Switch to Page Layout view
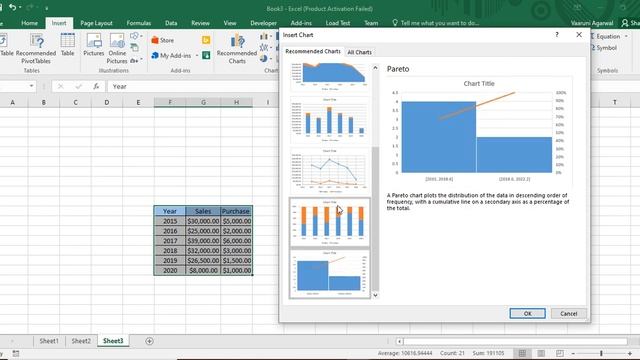This screenshot has width=640, height=360. click(x=541, y=353)
